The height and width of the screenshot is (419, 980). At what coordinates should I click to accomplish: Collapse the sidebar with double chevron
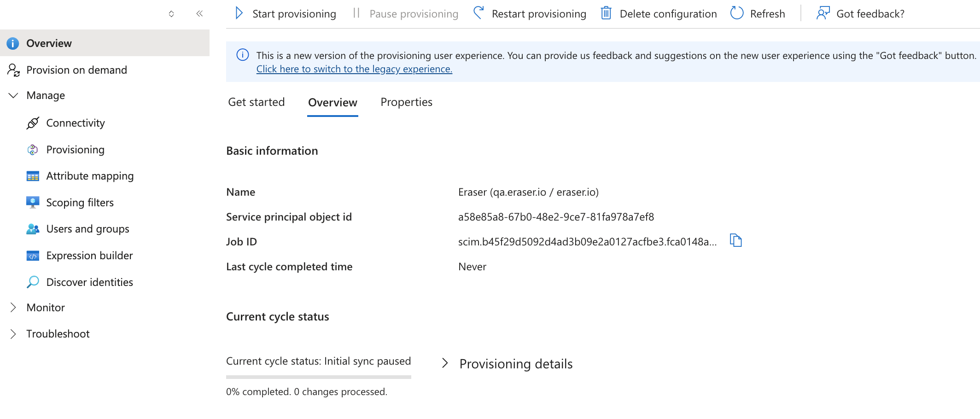pyautogui.click(x=199, y=13)
